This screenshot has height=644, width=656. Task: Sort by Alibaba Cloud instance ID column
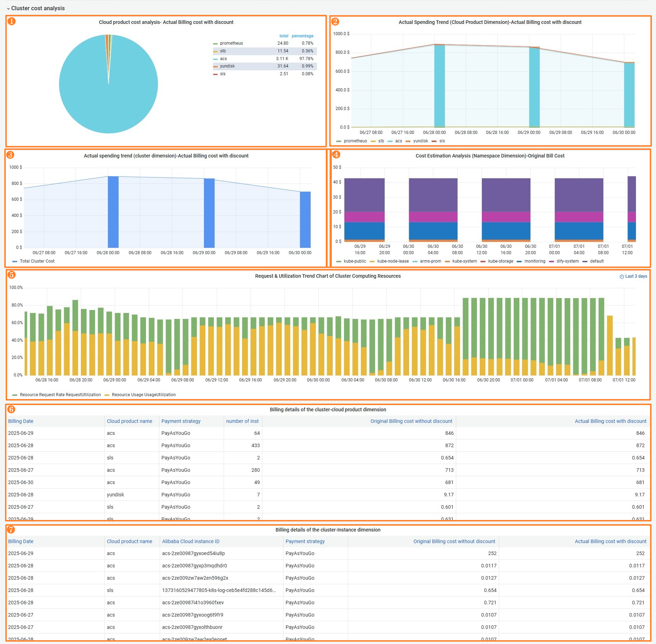[191, 541]
